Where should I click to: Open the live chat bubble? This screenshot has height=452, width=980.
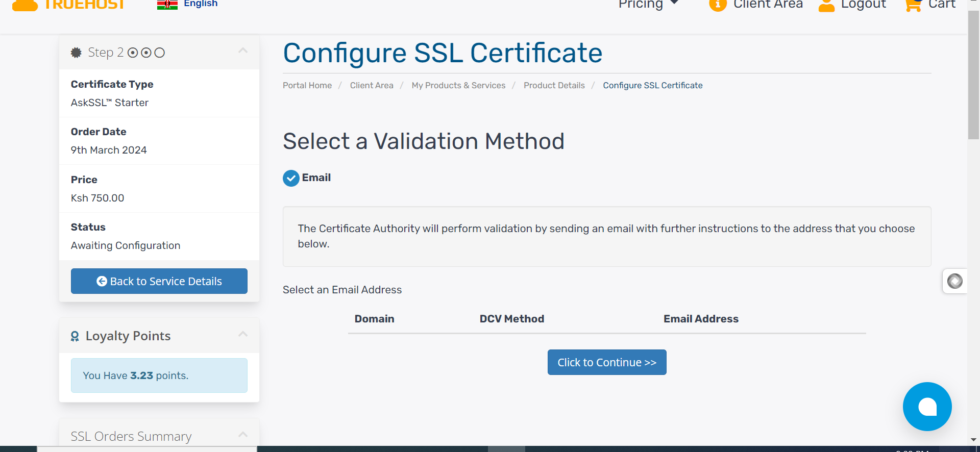pyautogui.click(x=927, y=407)
